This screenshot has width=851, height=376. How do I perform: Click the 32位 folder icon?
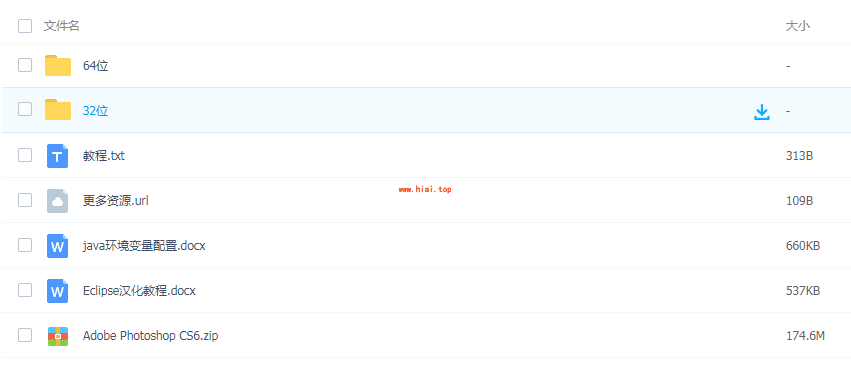(58, 110)
